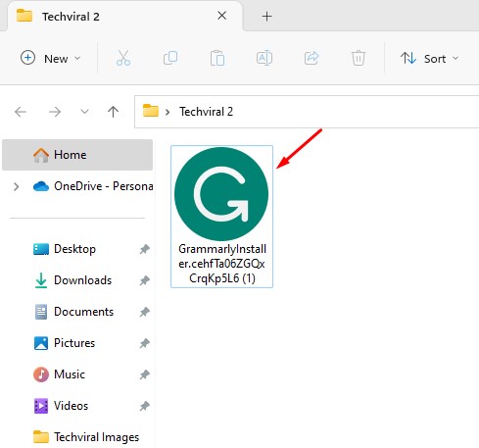Expand the OneDrive - Personal tree node
The image size is (479, 448).
16,186
